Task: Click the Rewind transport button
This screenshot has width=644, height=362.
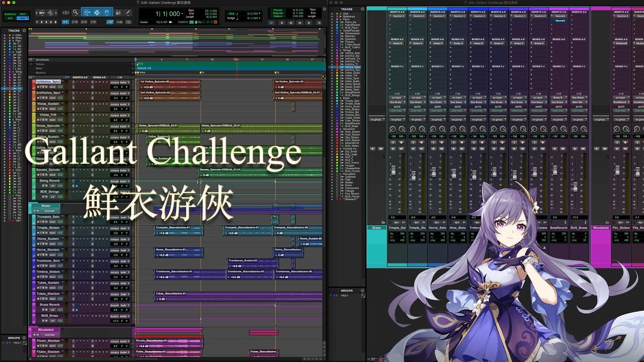Action: 291,23
